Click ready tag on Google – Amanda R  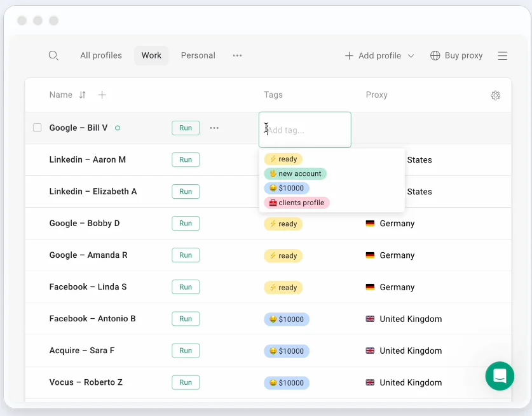tap(283, 256)
